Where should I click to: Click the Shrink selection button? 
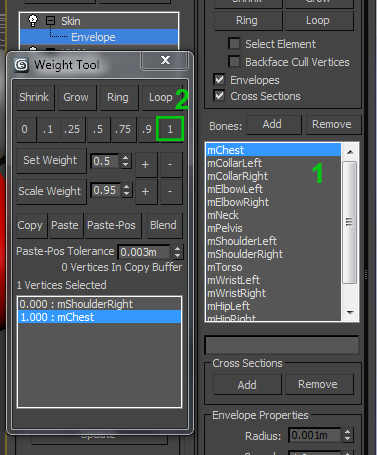34,97
